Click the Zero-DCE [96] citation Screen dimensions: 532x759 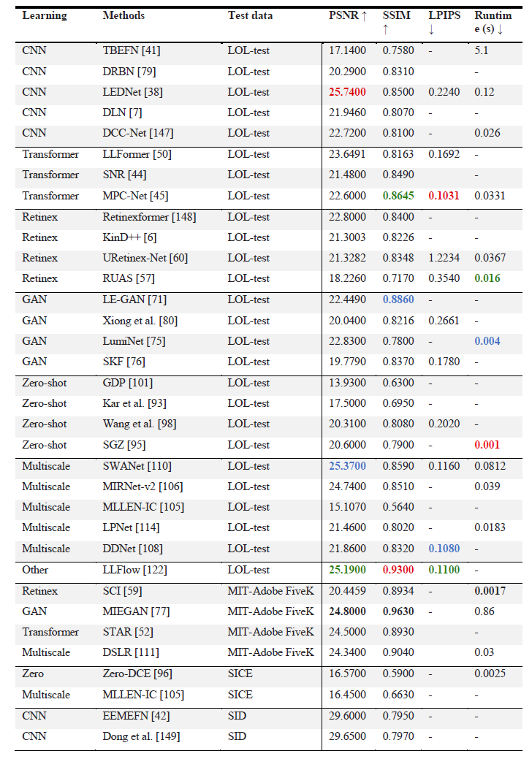137,674
